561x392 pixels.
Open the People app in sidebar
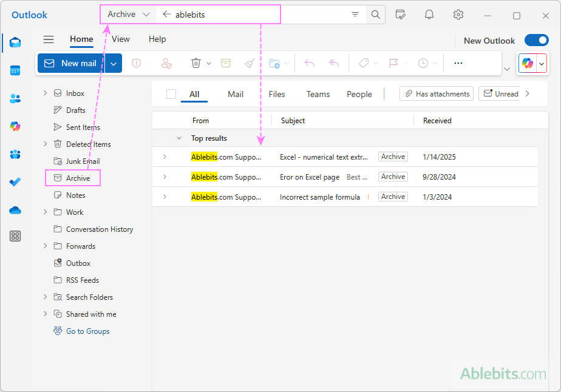tap(15, 98)
